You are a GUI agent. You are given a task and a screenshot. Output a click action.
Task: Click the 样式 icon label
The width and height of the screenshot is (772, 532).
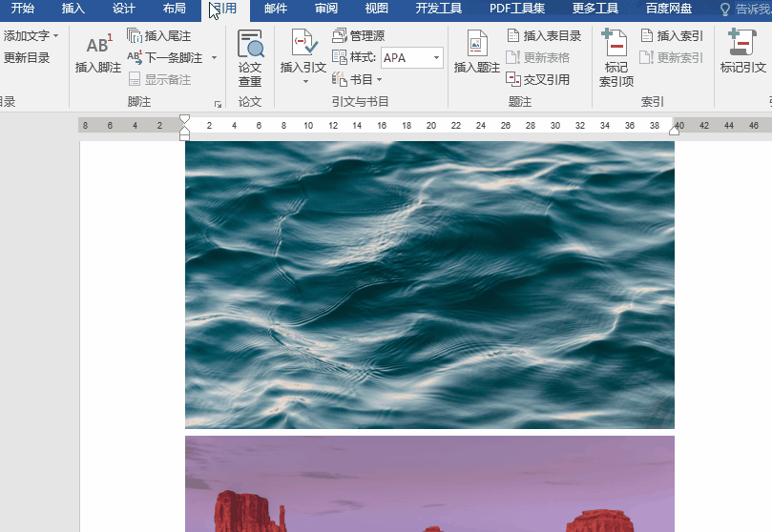pyautogui.click(x=354, y=57)
